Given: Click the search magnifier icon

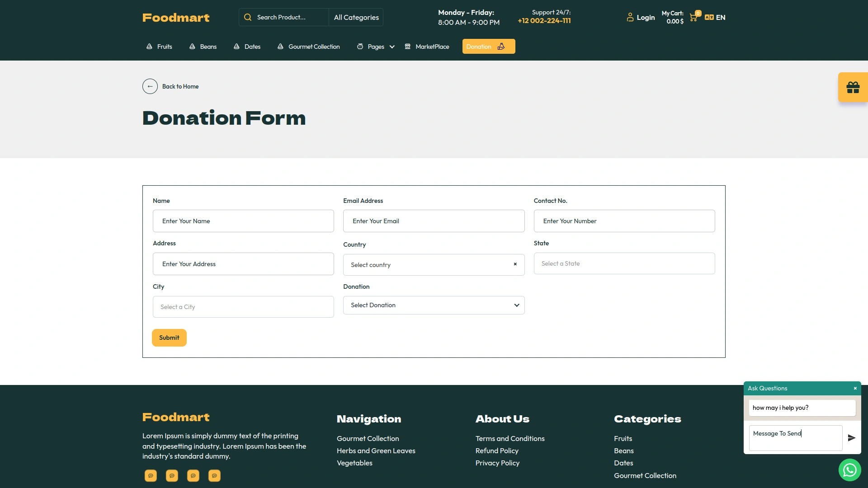Looking at the screenshot, I should pos(248,17).
